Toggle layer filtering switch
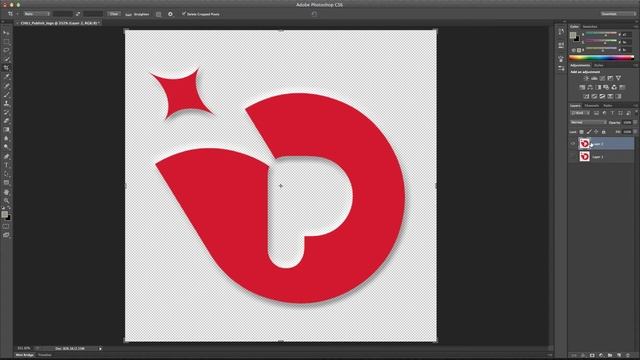Image resolution: width=640 pixels, height=360 pixels. (636, 112)
